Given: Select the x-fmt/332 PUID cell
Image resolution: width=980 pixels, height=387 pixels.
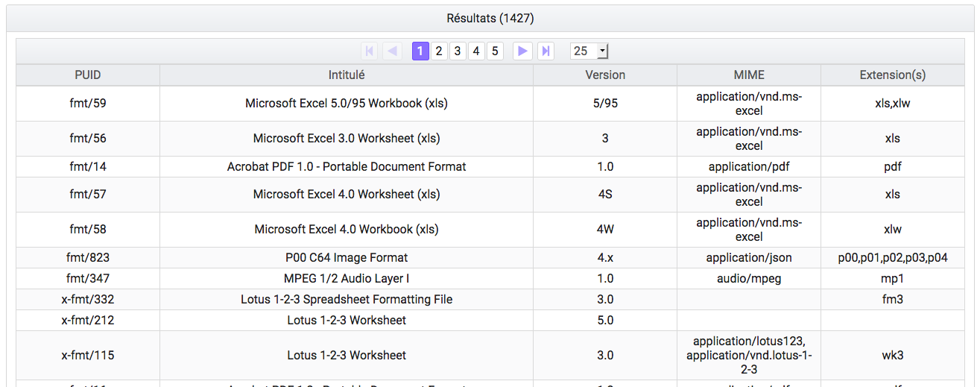Looking at the screenshot, I should (x=88, y=300).
